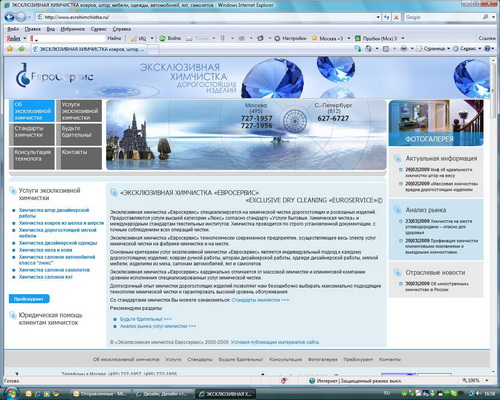The height and width of the screenshot is (400, 500).
Task: Click the Yandex toolbar search field
Action: [x=67, y=39]
